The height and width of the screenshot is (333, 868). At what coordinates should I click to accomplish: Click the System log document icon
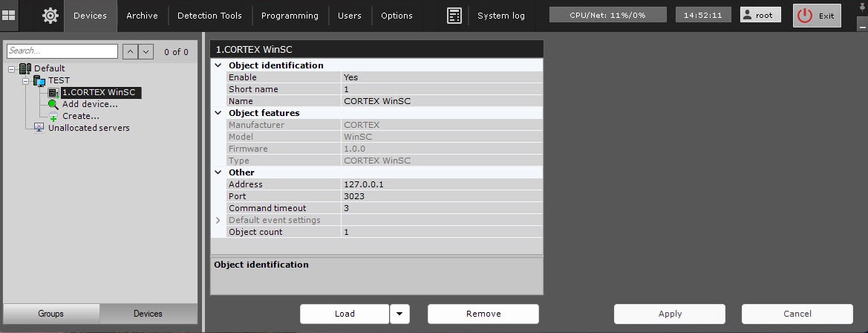(454, 16)
